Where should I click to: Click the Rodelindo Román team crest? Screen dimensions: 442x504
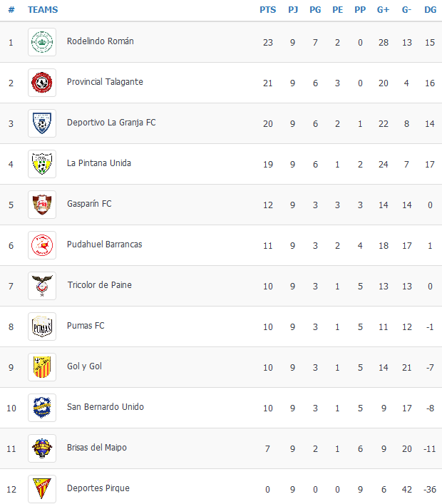click(x=42, y=42)
